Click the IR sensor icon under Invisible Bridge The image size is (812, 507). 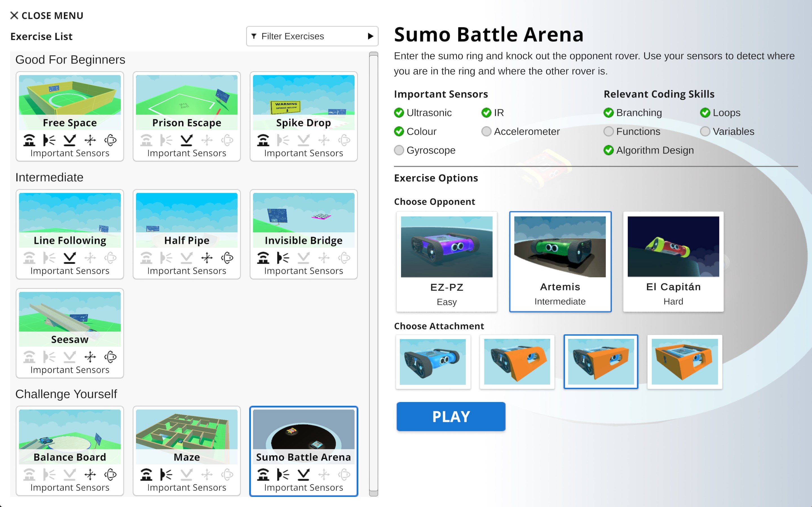(x=283, y=258)
